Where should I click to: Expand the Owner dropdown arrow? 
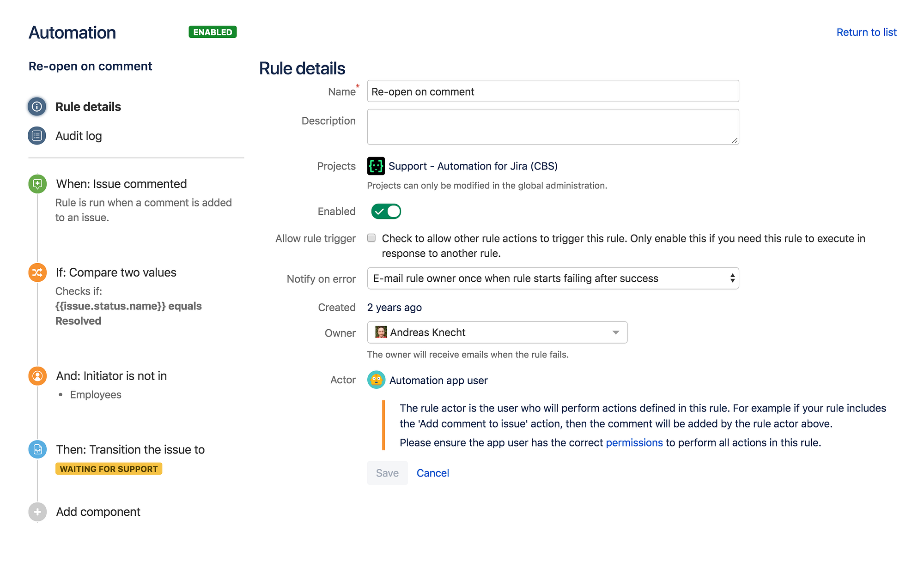pyautogui.click(x=615, y=332)
